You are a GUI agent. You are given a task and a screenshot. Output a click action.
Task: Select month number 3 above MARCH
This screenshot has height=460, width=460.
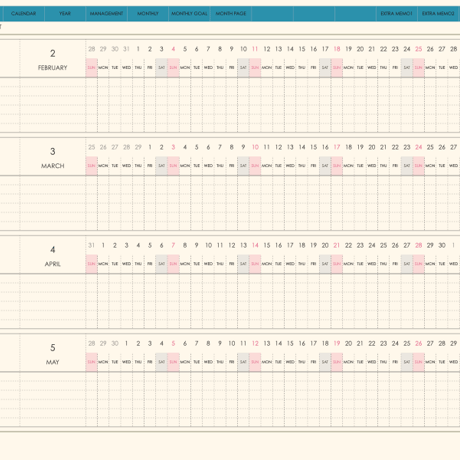click(x=53, y=152)
